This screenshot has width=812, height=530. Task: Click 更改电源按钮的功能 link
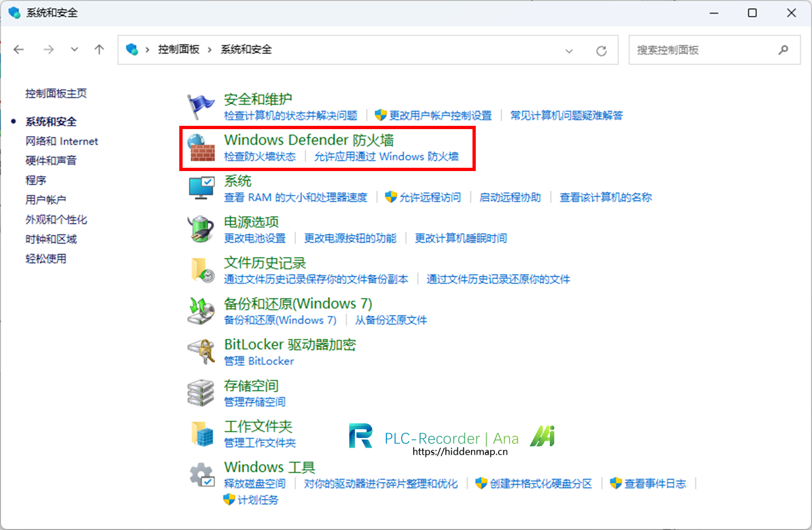pos(350,238)
